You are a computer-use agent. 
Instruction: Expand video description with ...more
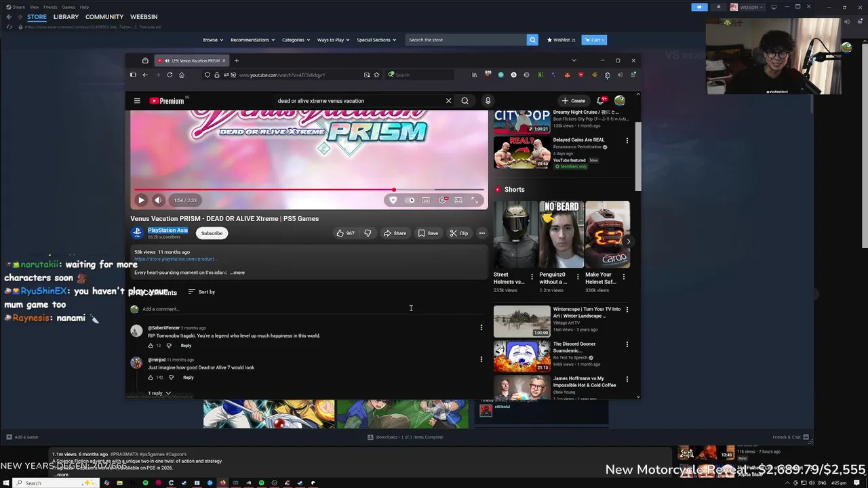coord(237,272)
